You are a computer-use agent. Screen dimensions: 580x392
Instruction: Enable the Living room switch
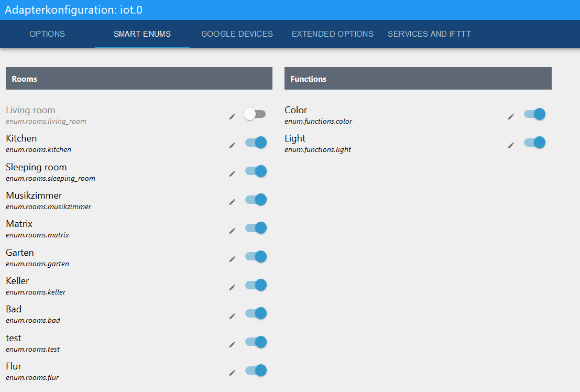point(255,114)
